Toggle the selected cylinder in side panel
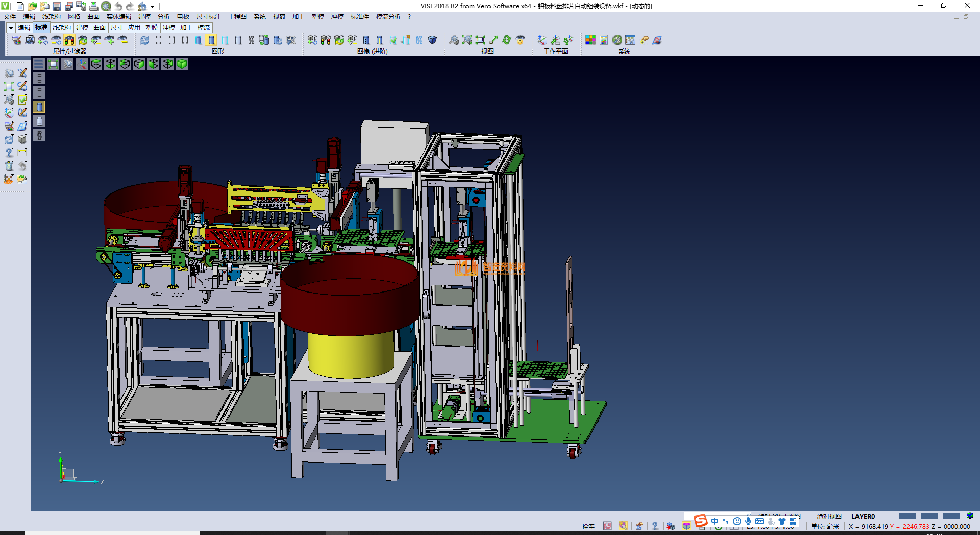 point(39,107)
